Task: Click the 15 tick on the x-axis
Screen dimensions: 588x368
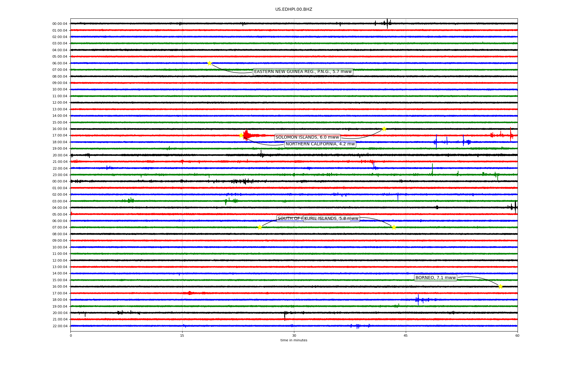Action: point(182,335)
